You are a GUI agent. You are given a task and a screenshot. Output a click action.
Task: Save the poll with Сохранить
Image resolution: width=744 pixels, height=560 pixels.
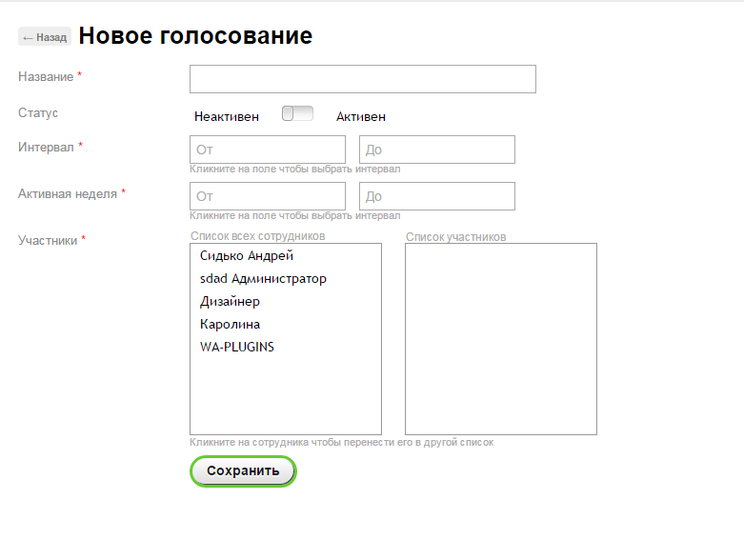(243, 470)
